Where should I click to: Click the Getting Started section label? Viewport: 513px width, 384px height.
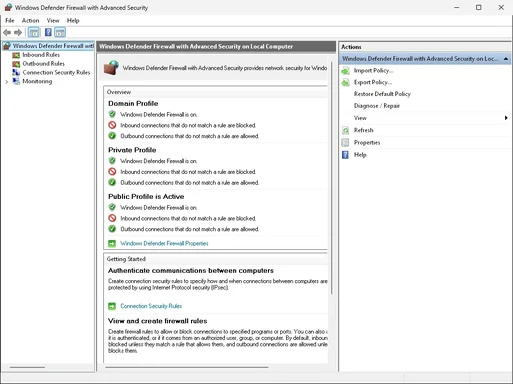(126, 259)
